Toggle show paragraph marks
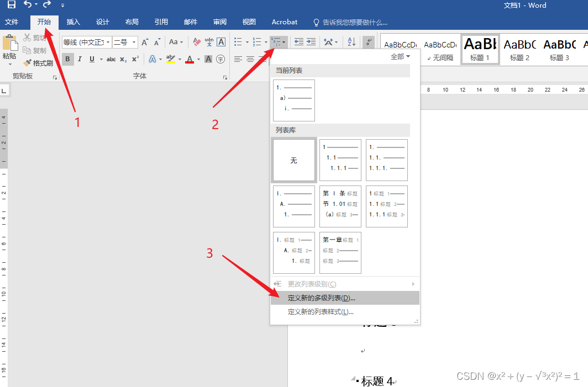The height and width of the screenshot is (387, 588). tap(369, 42)
